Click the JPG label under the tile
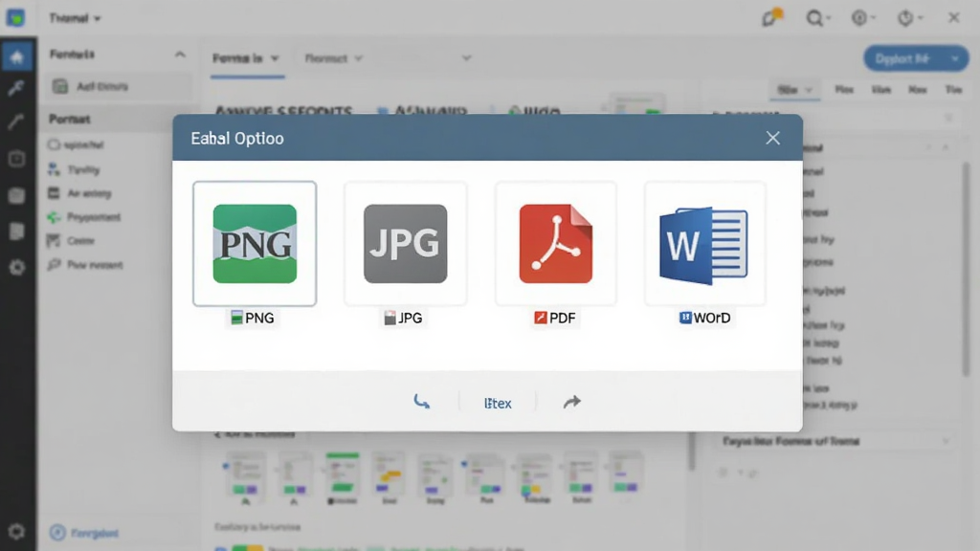This screenshot has width=980, height=551. [403, 318]
